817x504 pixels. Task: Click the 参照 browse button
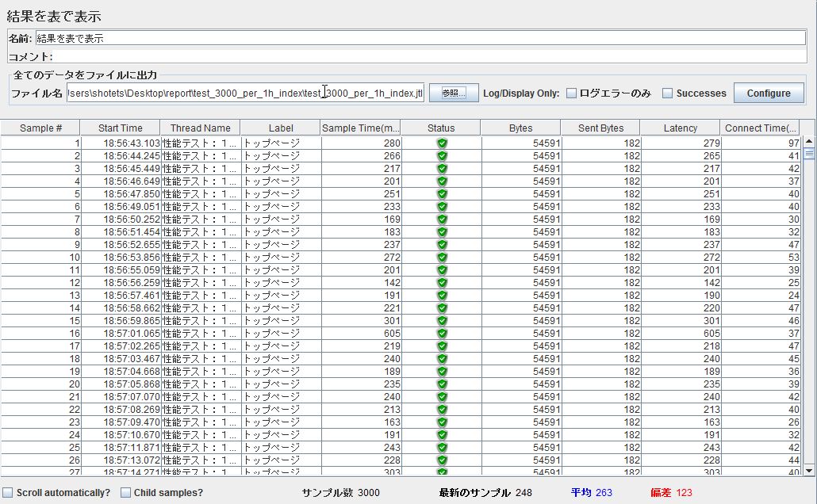click(452, 93)
